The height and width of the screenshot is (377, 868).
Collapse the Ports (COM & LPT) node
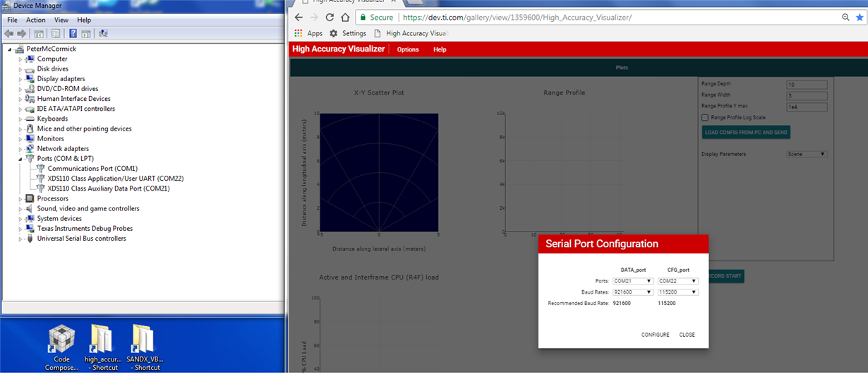click(20, 159)
